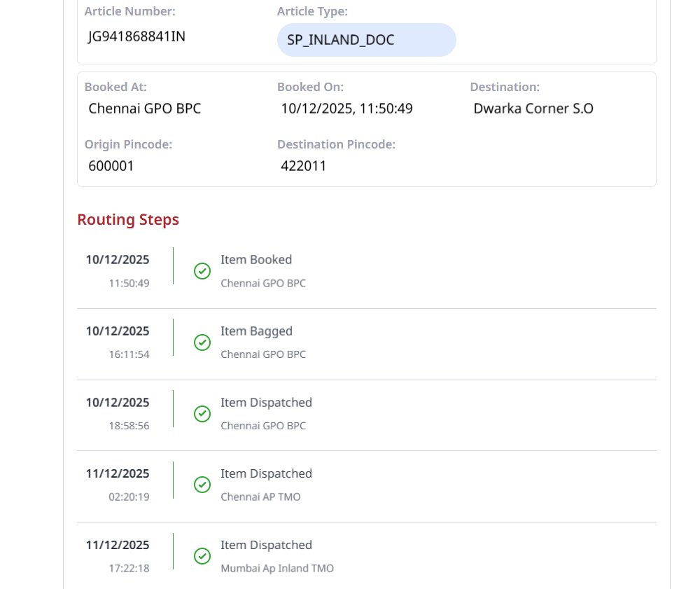
Task: Click the green check icon for Item Booked
Action: pyautogui.click(x=202, y=271)
